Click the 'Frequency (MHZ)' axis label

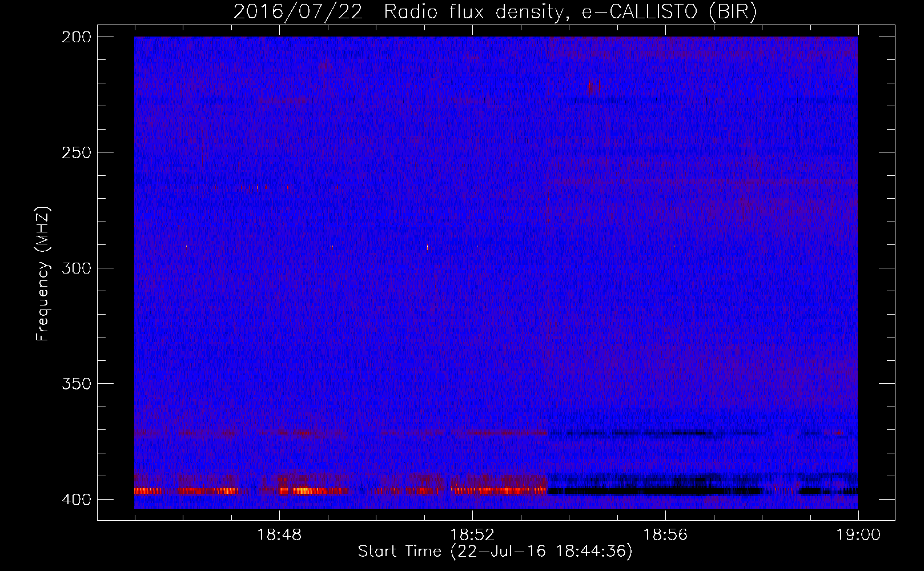pyautogui.click(x=43, y=274)
